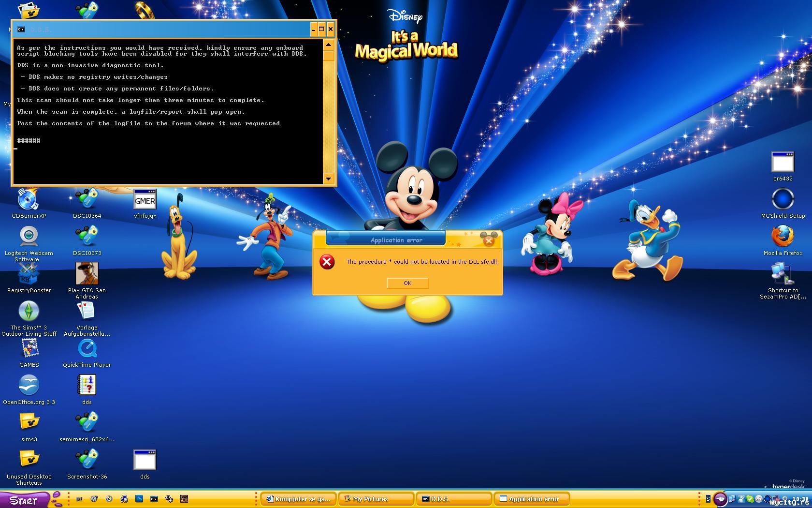
Task: Select the MCShield-Setup desktop icon
Action: point(783,204)
